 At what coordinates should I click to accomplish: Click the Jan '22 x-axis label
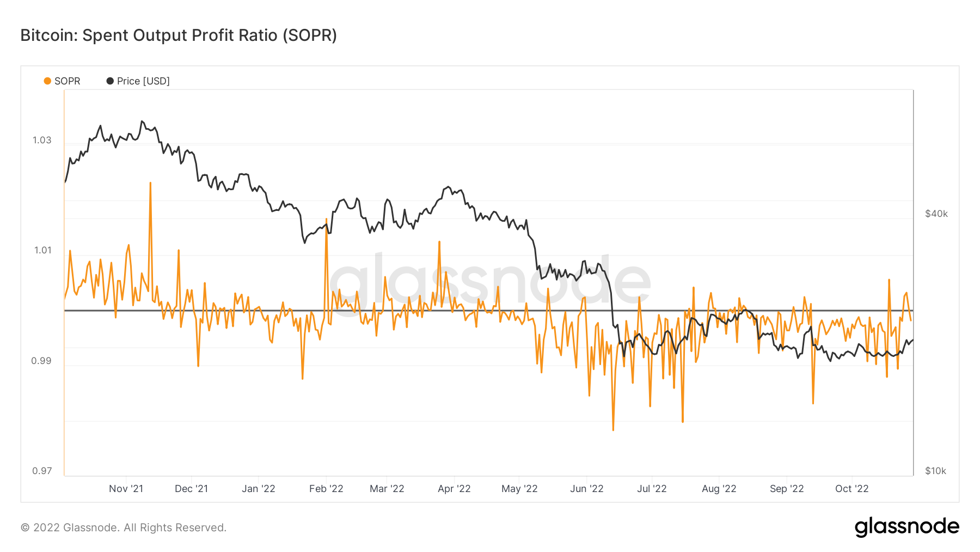(x=259, y=489)
